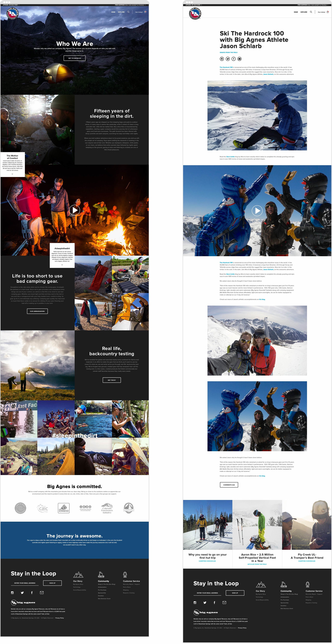The image size is (332, 644).
Task: Open Sleep In The Dirt blog link, left footer
Action: coord(106,584)
